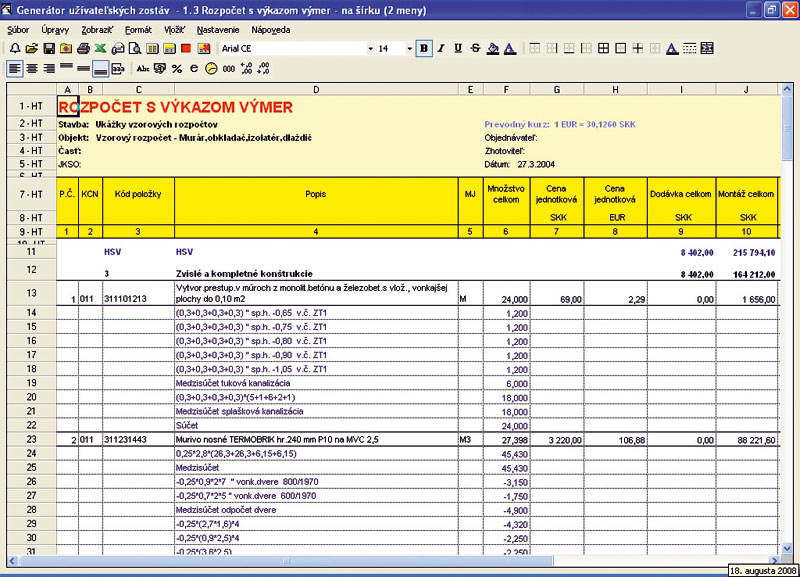Toggle italic formatting
This screenshot has height=577, width=800.
click(441, 48)
